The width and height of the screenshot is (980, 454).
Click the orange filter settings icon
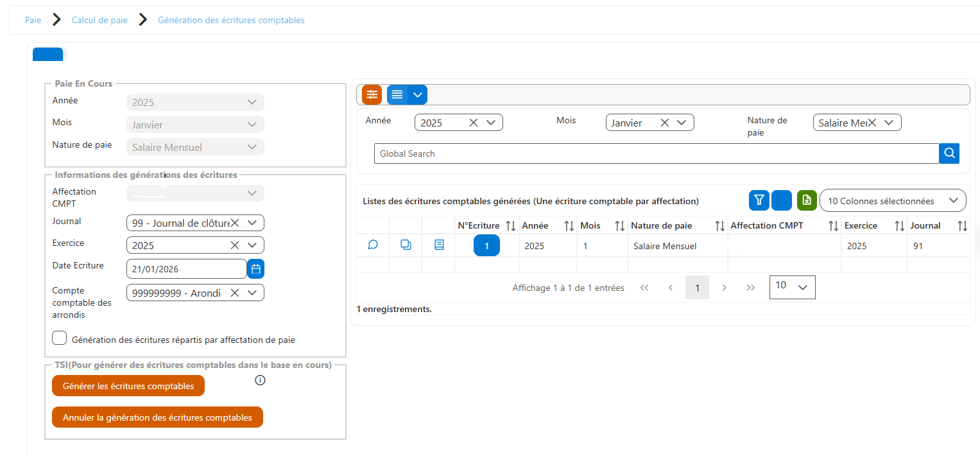pyautogui.click(x=372, y=94)
